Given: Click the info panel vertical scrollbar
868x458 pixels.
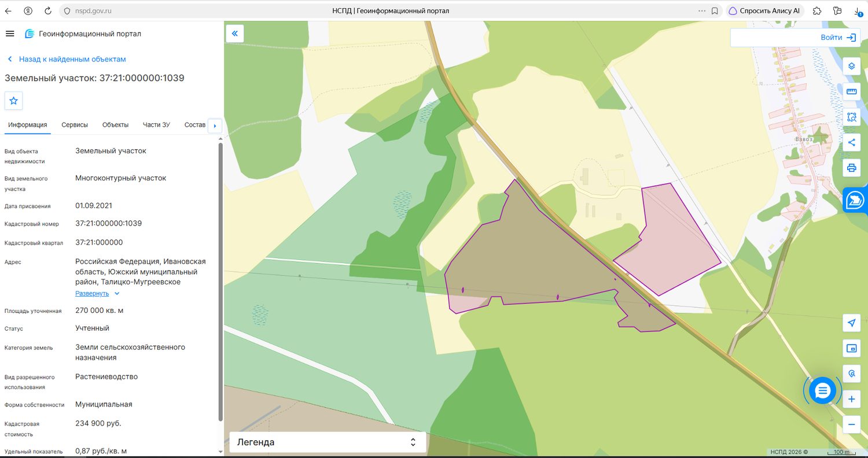Looking at the screenshot, I should (x=220, y=282).
